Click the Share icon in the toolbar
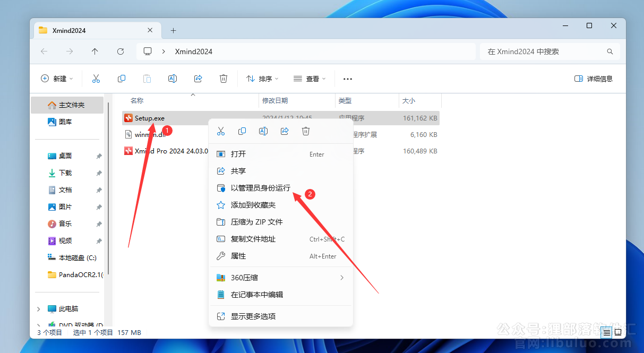644x353 pixels. coord(198,79)
